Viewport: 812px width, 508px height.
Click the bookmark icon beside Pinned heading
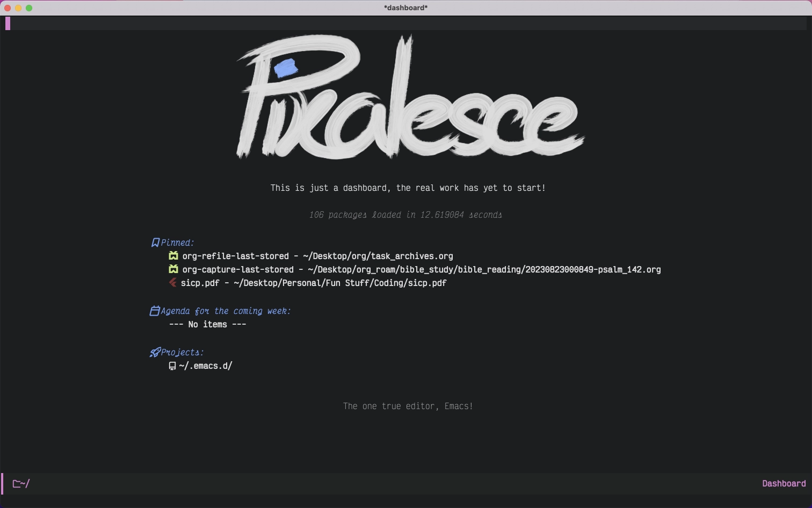click(155, 242)
